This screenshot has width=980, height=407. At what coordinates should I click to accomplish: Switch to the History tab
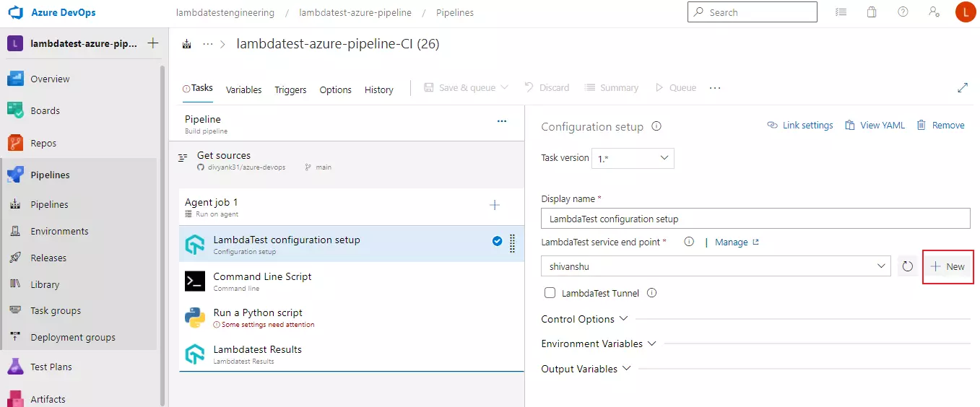click(378, 89)
